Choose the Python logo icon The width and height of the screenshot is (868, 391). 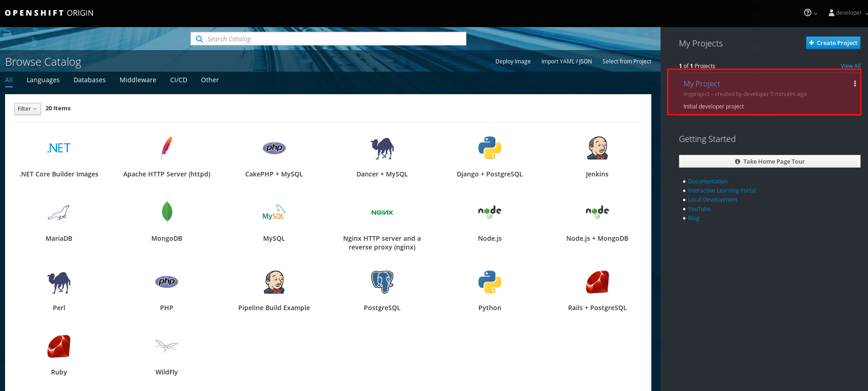(x=490, y=282)
